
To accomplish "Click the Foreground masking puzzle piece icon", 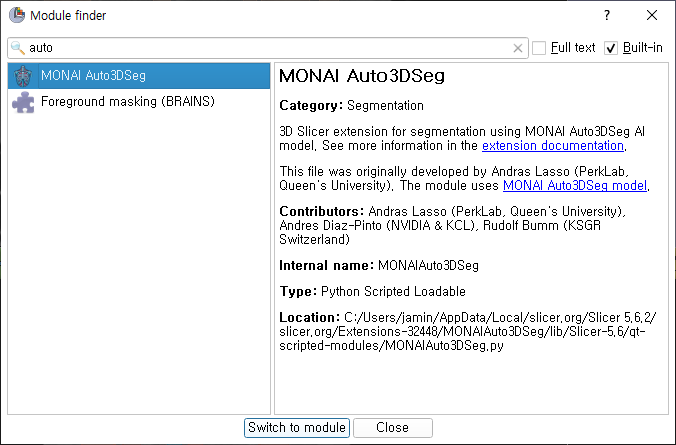I will point(23,102).
